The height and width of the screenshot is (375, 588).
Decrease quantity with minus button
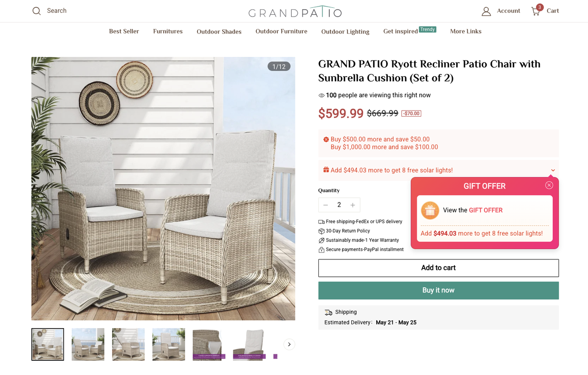pos(326,205)
